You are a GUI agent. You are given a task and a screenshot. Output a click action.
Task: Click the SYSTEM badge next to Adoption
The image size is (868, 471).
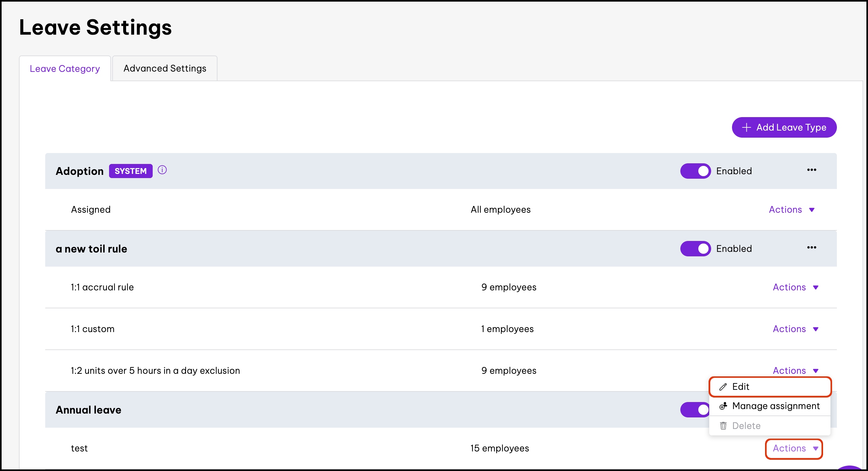[131, 171]
